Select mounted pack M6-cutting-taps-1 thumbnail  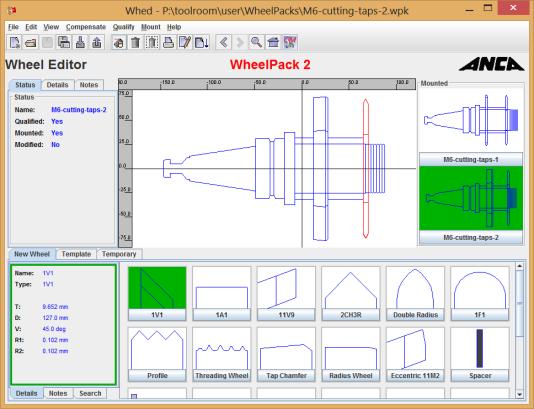(471, 120)
